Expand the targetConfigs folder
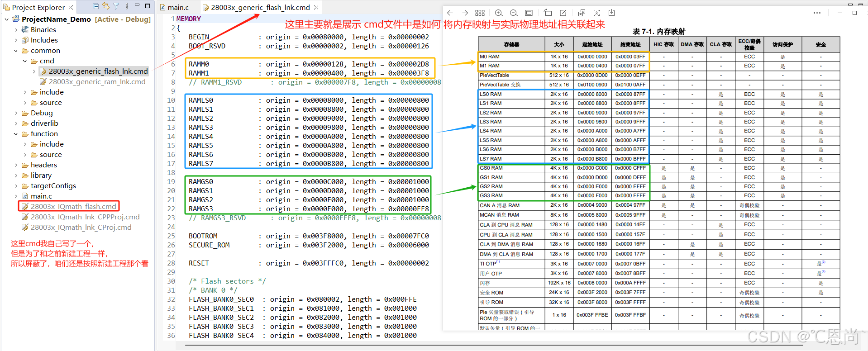The image size is (868, 351). (x=16, y=186)
